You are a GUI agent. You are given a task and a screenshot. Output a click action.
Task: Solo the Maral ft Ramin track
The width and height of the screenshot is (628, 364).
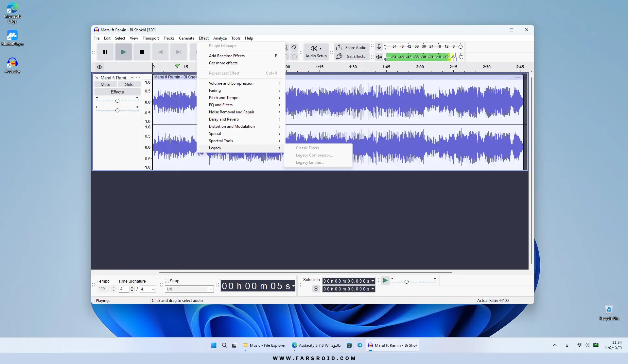coord(129,84)
